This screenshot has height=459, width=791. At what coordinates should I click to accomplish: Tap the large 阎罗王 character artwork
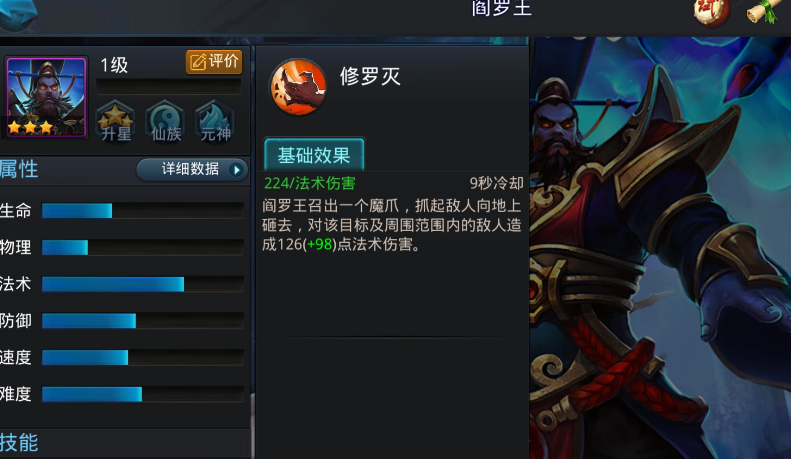click(660, 248)
